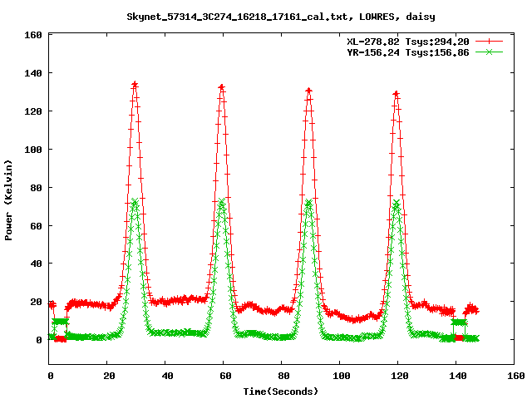The width and height of the screenshot is (532, 399).
Task: Click the x-axis tick label 120
Action: [400, 376]
